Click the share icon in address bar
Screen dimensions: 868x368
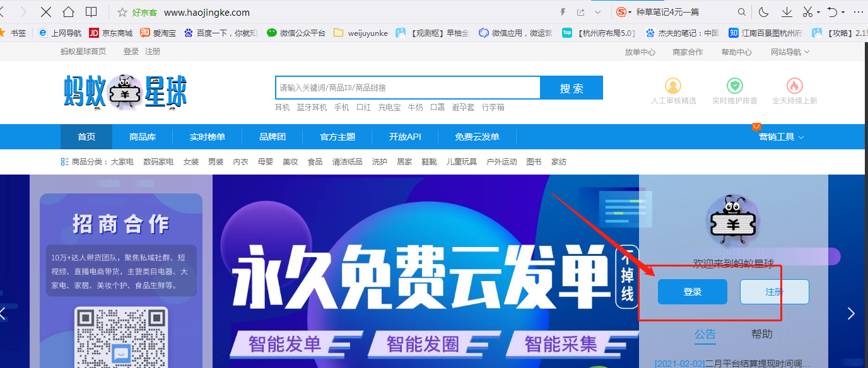(580, 12)
